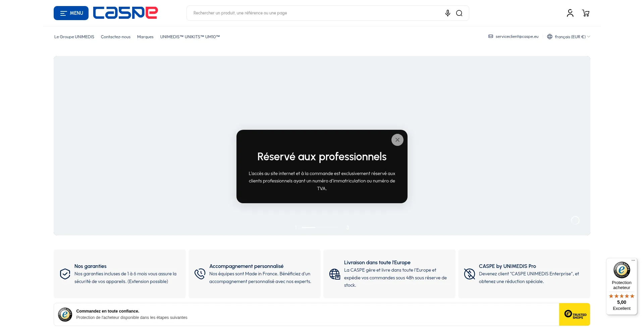
Task: Open the shopping cart icon
Action: pos(586,13)
